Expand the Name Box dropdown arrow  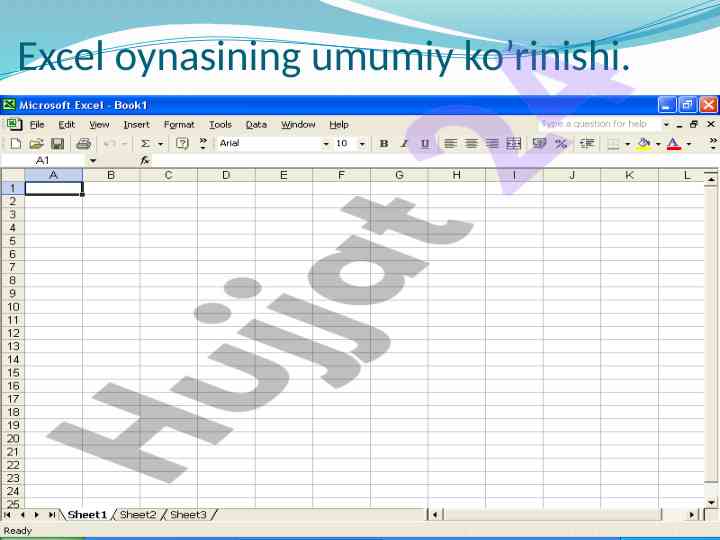[93, 160]
